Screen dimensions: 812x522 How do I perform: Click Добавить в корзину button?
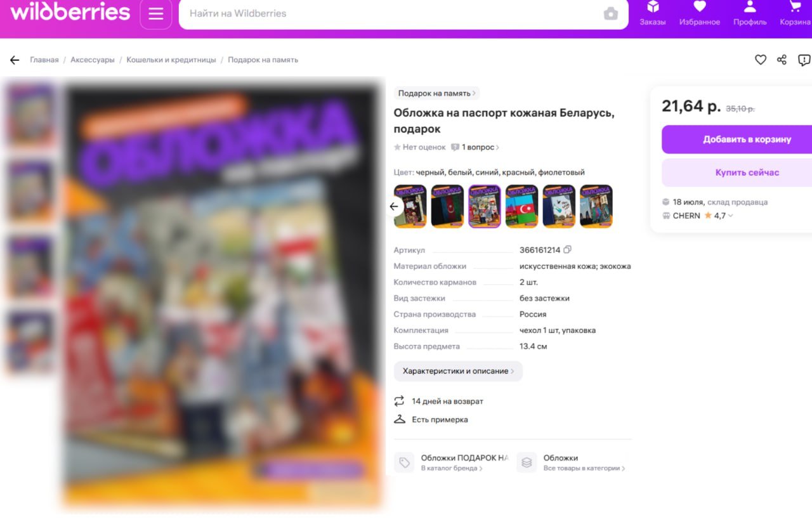click(737, 140)
